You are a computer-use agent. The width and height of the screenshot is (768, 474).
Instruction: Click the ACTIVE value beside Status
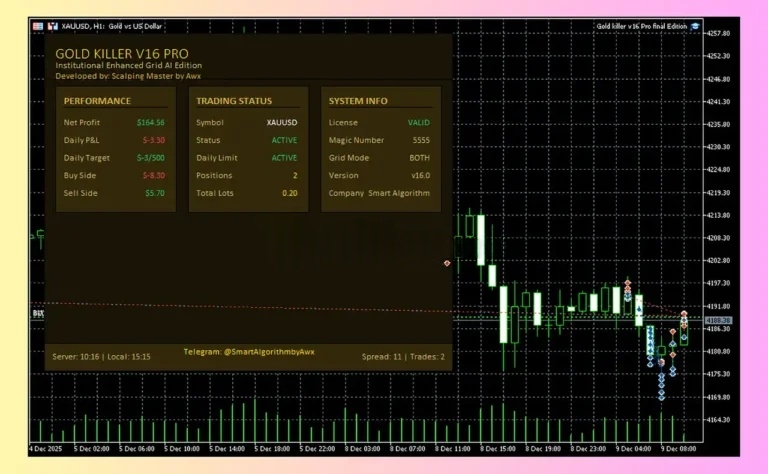tap(284, 140)
